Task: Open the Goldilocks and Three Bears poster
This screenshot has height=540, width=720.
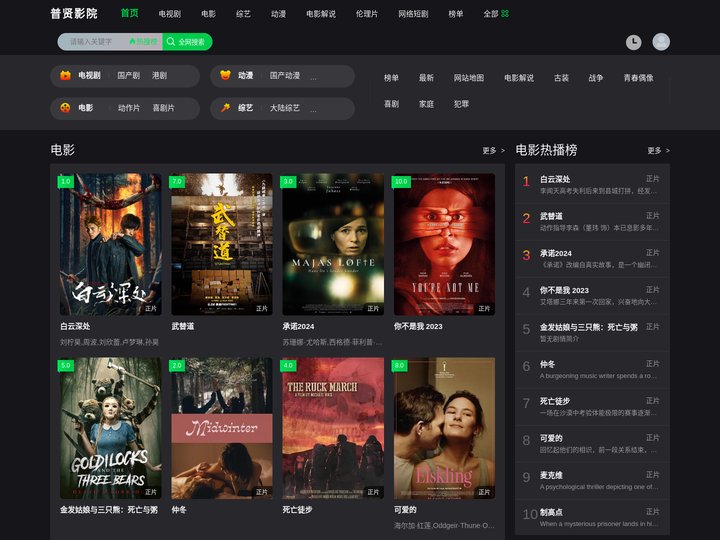Action: (x=110, y=428)
